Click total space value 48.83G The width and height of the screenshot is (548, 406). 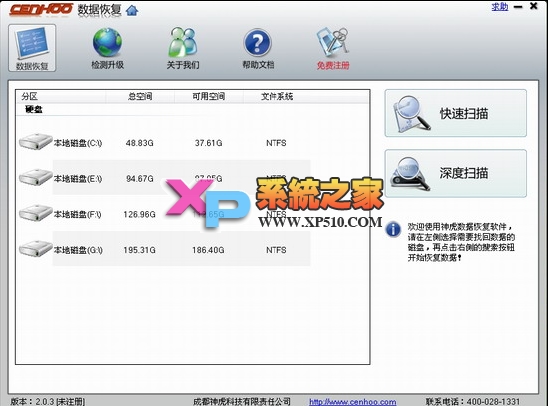click(x=139, y=143)
